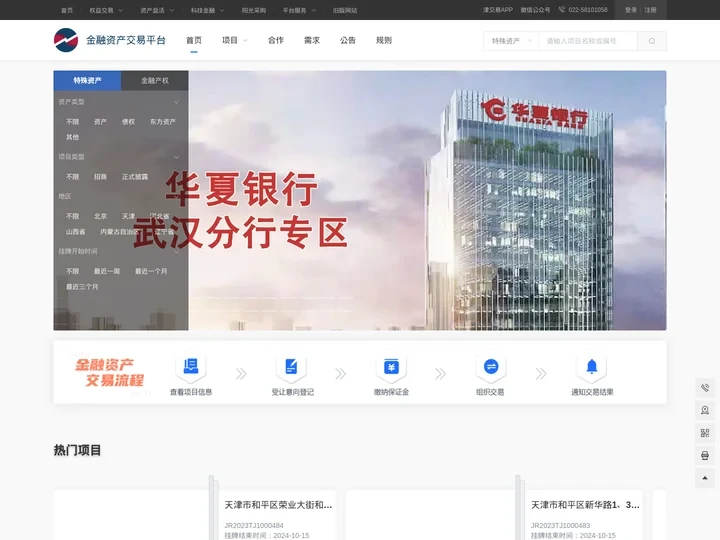Click project number JR2023TJ1000483
Viewport: 720px width, 540px height.
[561, 525]
